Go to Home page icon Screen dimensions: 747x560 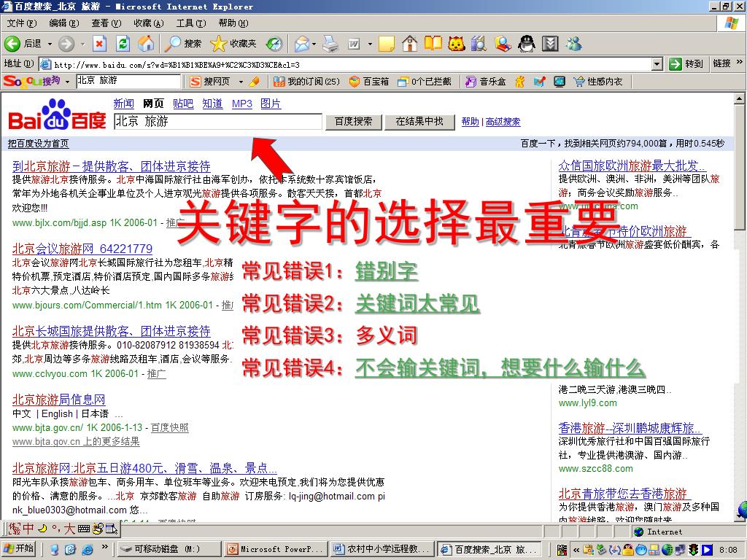[146, 44]
